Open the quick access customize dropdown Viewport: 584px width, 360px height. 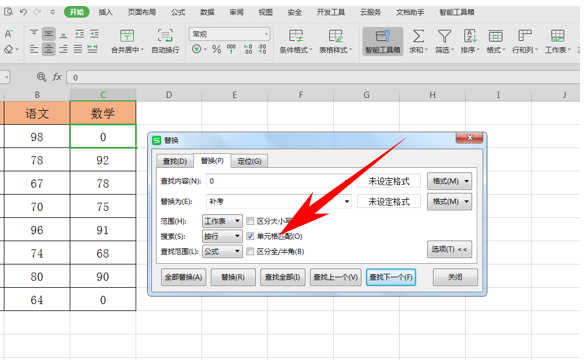[53, 12]
